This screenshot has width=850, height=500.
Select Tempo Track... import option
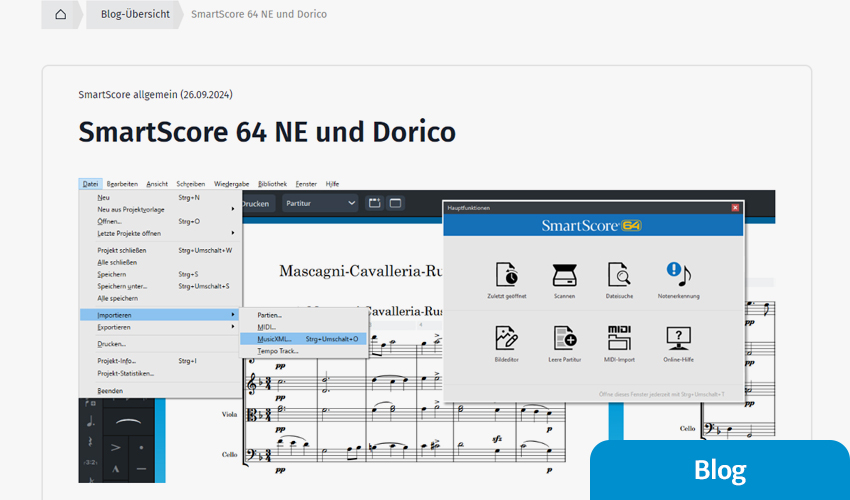(278, 351)
